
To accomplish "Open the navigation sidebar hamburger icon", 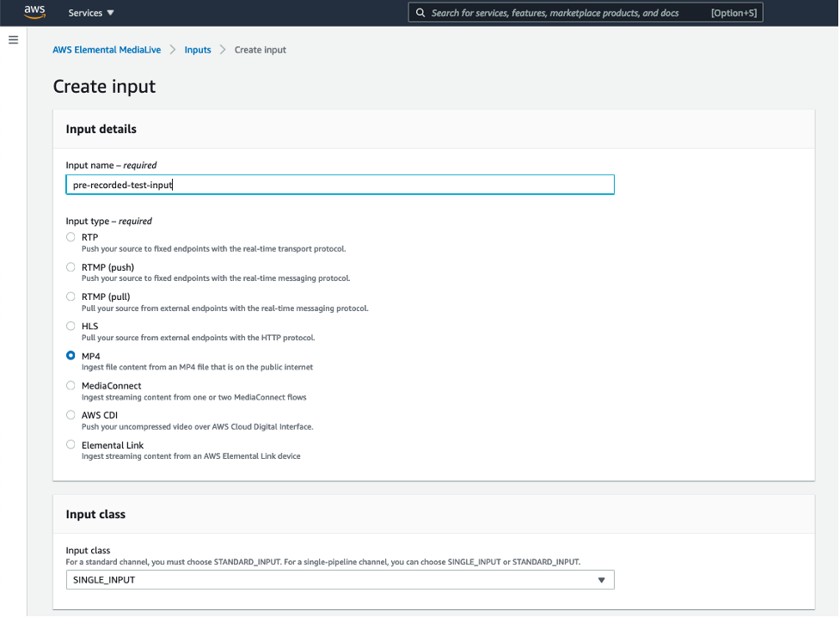I will (13, 40).
